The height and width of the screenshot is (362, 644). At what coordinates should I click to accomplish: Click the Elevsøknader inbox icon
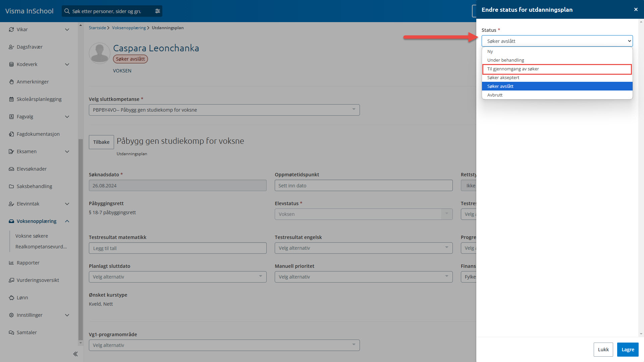[x=11, y=169]
